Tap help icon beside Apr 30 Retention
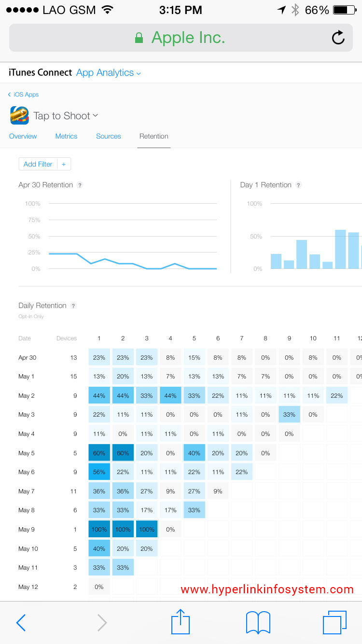The width and height of the screenshot is (362, 644). pyautogui.click(x=80, y=185)
